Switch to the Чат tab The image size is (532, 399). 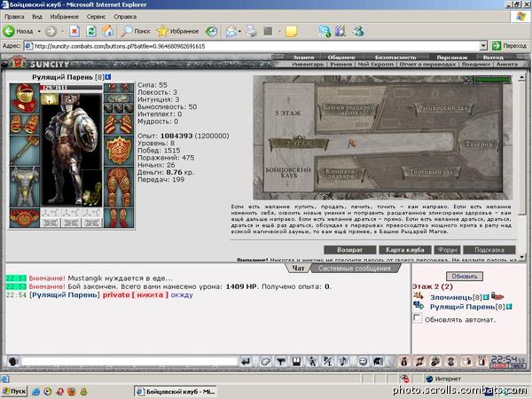(298, 268)
